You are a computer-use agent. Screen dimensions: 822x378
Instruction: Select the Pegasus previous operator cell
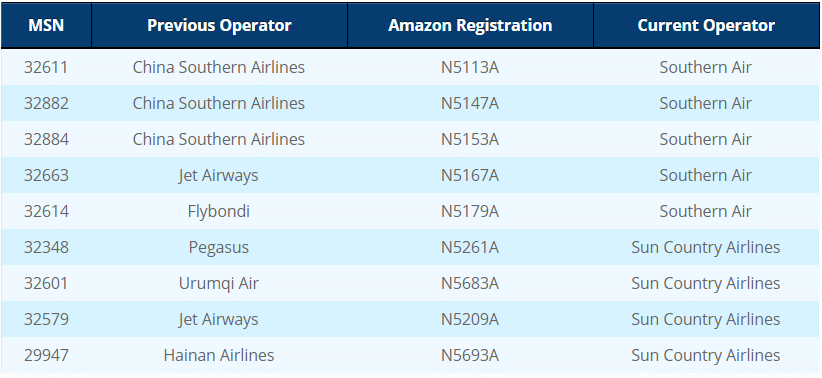[219, 247]
